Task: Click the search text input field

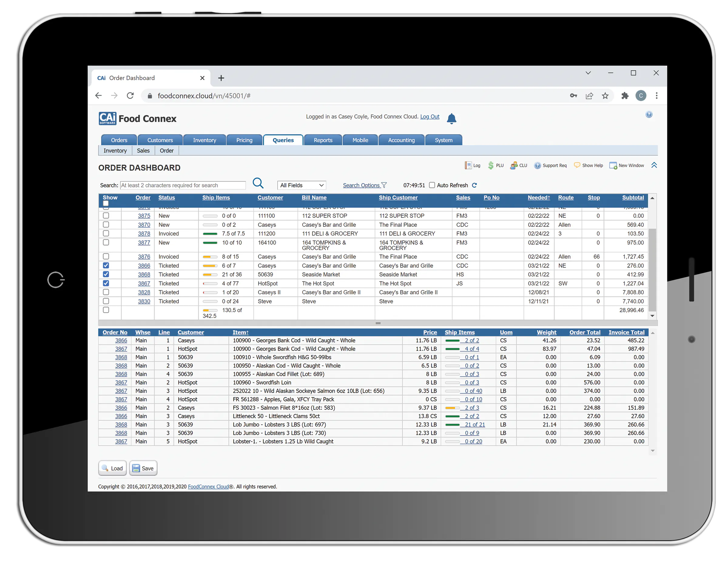Action: pos(183,185)
